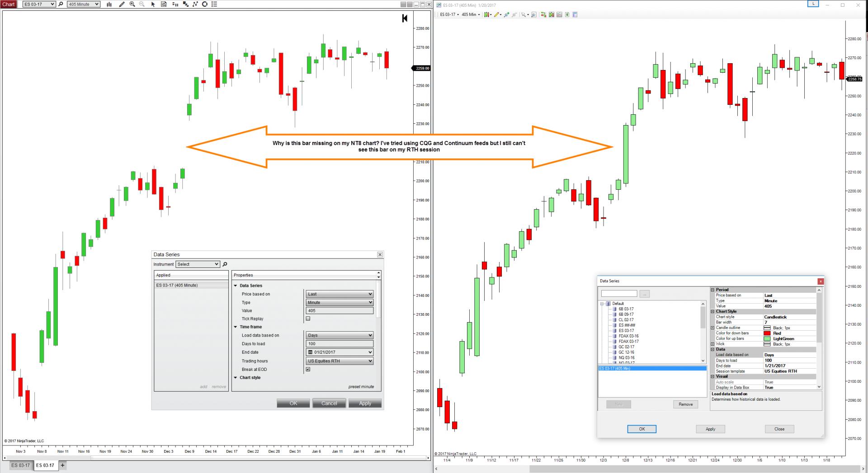The width and height of the screenshot is (868, 473).
Task: Click Apply in the NT7 Data Series dialog
Action: 711,429
